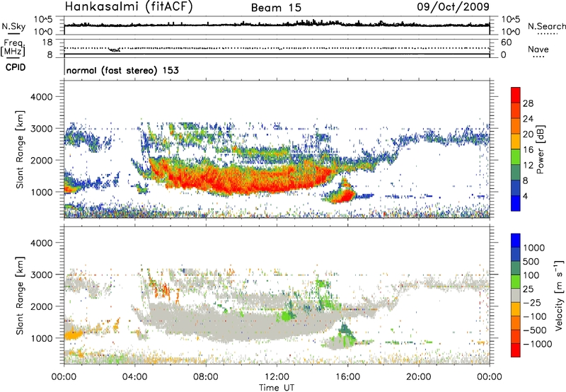This screenshot has height=392, width=566.
Task: Click power colorbar tick label '28'
Action: point(528,103)
